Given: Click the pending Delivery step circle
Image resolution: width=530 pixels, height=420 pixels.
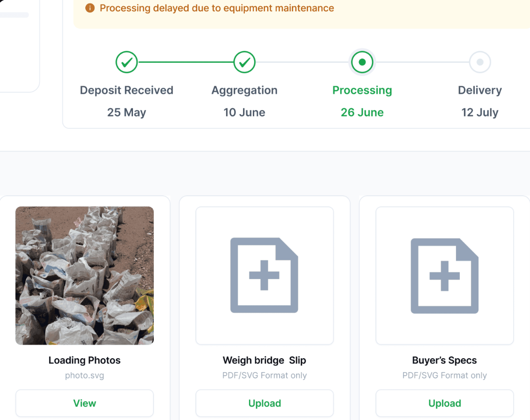Looking at the screenshot, I should coord(480,62).
